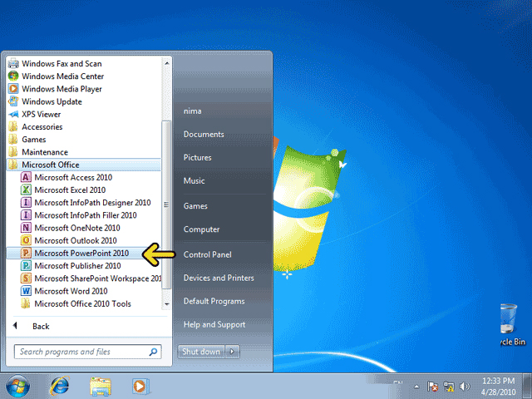Click the "Windows Update" label

[52, 101]
